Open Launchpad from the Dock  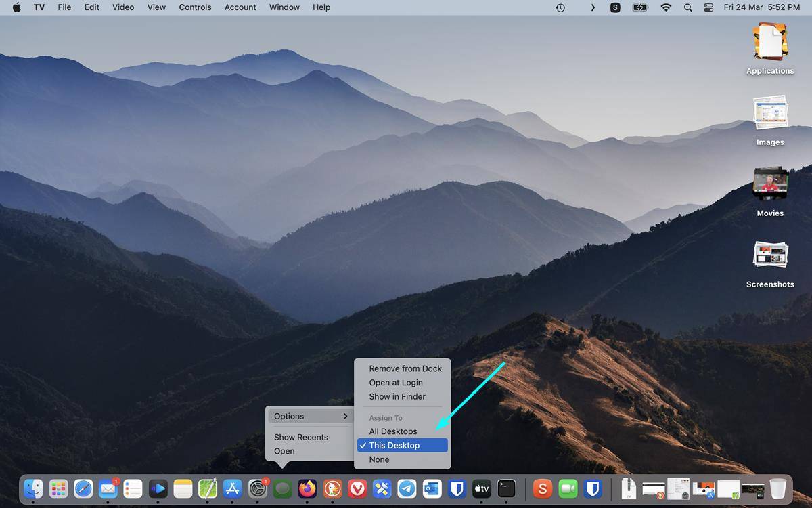point(59,488)
